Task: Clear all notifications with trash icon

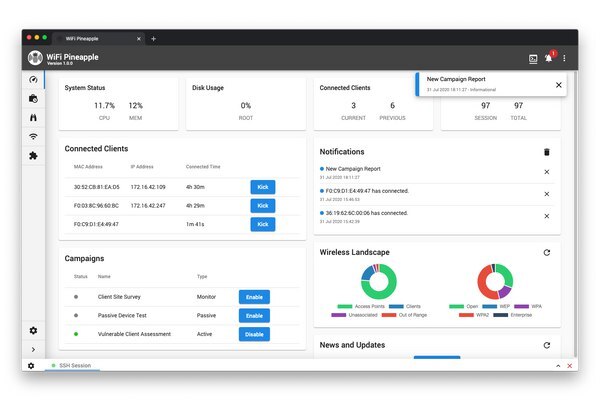Action: point(546,152)
